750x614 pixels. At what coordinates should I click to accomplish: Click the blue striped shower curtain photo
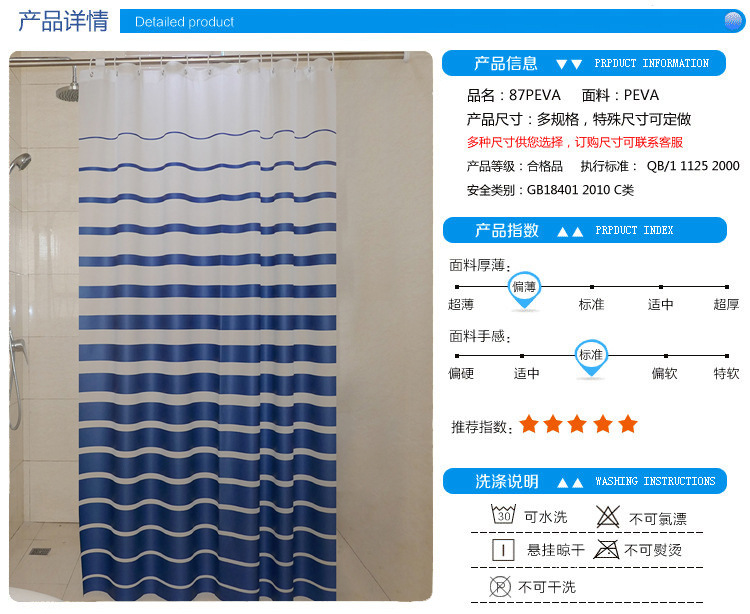click(221, 326)
